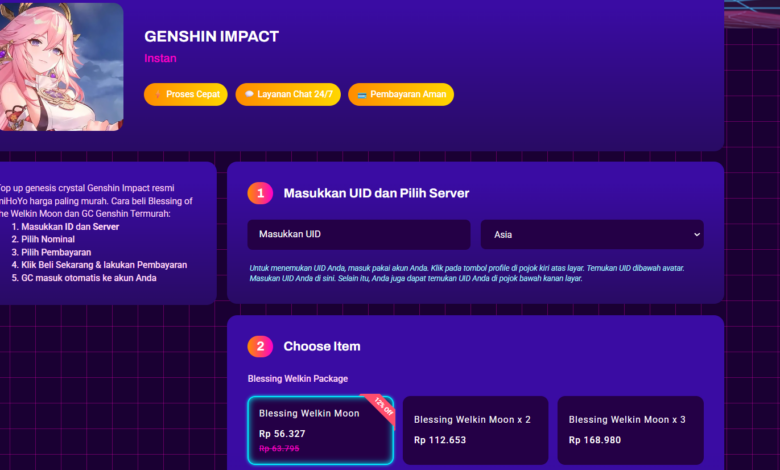Click the Instan label under the title
The width and height of the screenshot is (780, 470).
pyautogui.click(x=160, y=58)
